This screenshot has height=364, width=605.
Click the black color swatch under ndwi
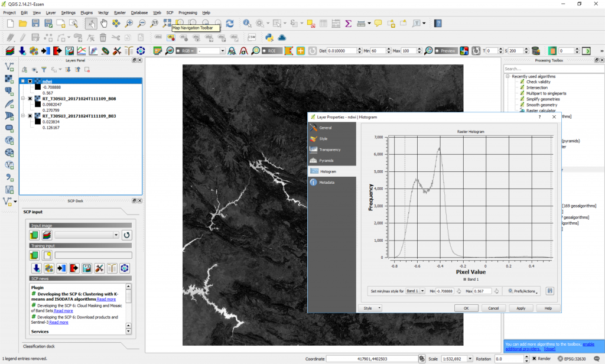tap(37, 87)
